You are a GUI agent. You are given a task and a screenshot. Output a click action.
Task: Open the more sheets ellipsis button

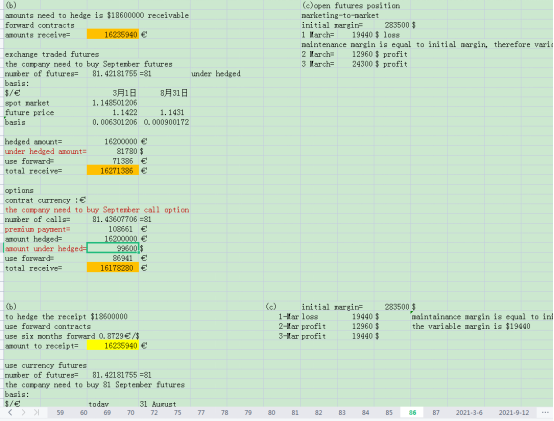click(x=545, y=412)
